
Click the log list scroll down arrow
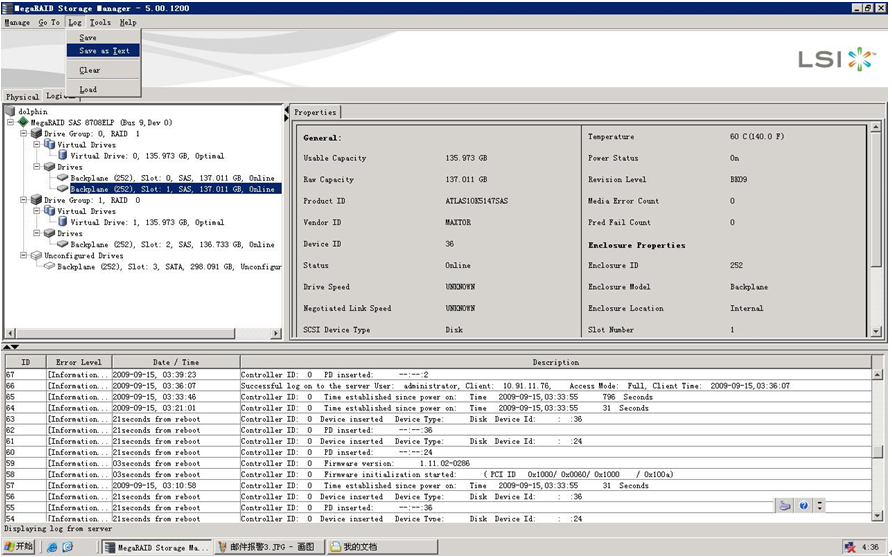pos(877,515)
